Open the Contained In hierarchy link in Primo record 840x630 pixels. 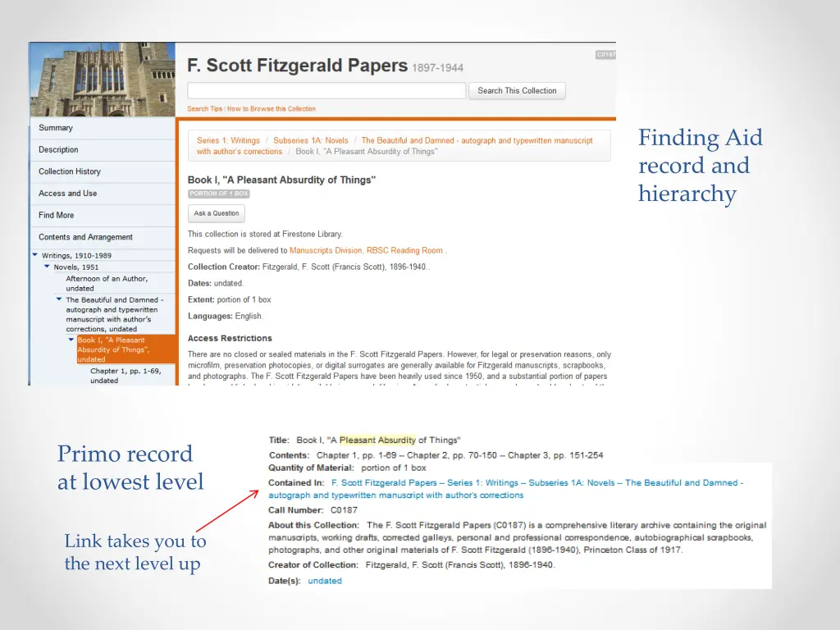coord(505,489)
